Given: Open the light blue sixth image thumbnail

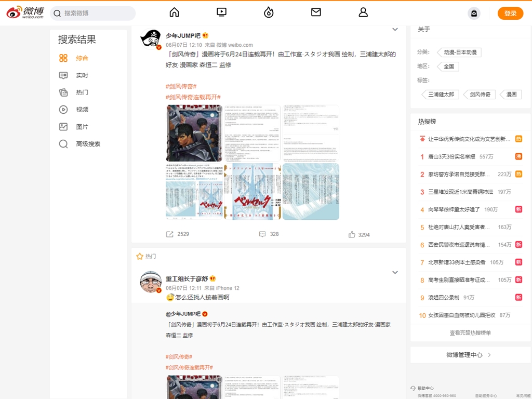Looking at the screenshot, I should pyautogui.click(x=311, y=192).
